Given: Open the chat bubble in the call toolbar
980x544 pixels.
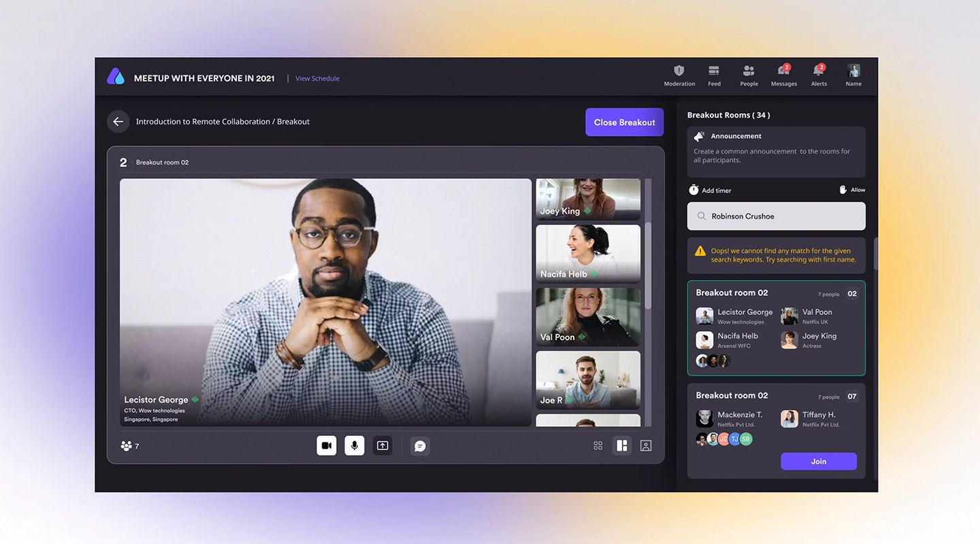Looking at the screenshot, I should (420, 445).
